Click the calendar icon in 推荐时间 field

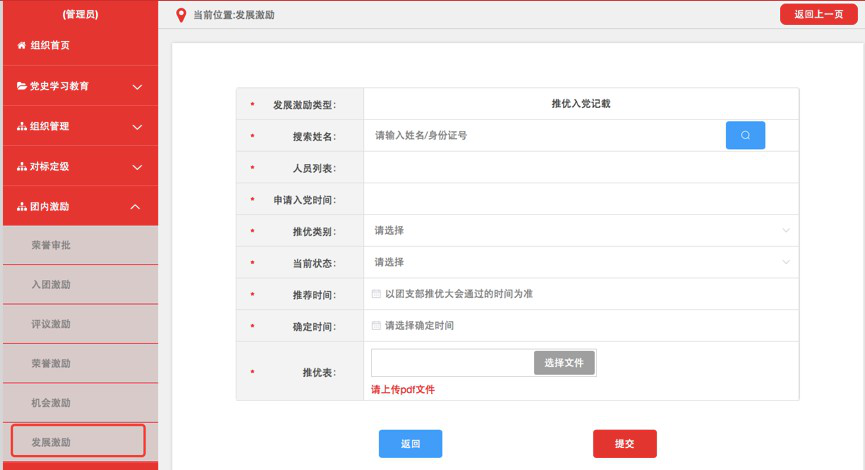(x=376, y=294)
